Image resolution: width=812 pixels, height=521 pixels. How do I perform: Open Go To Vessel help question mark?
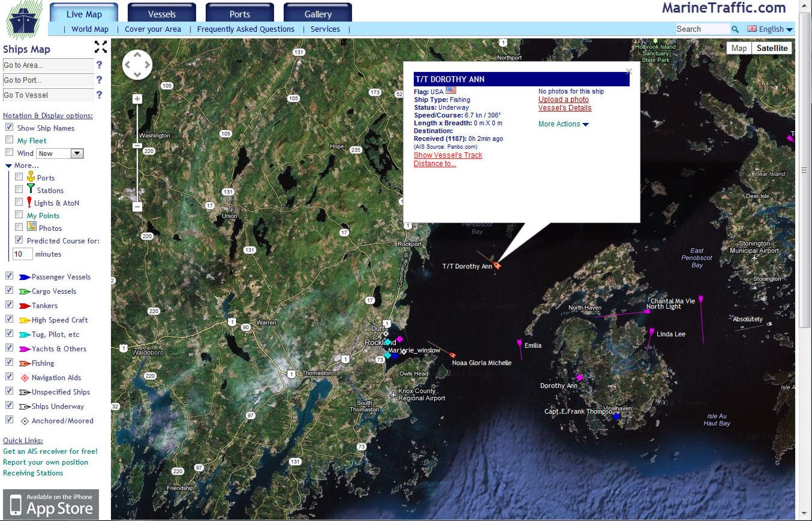pyautogui.click(x=99, y=95)
